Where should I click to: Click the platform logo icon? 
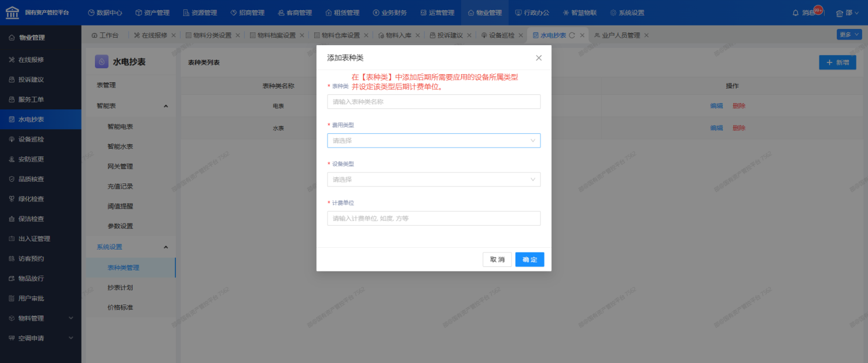[12, 12]
